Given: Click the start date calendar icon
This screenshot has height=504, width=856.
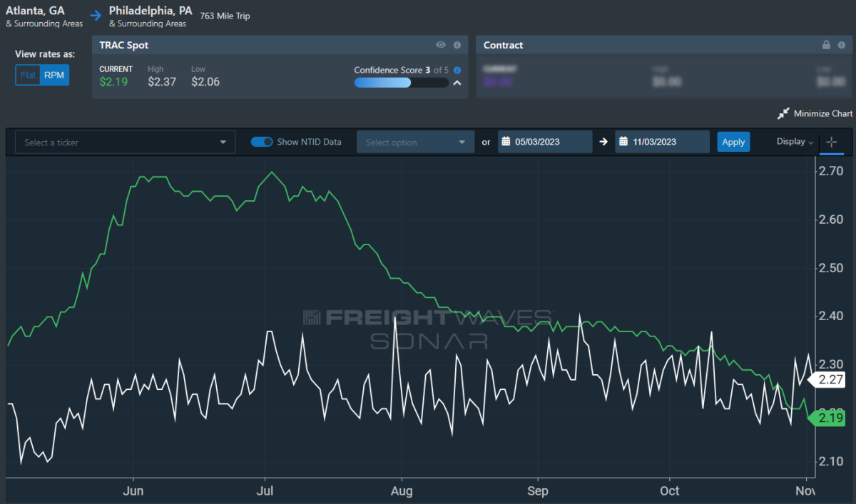Looking at the screenshot, I should pos(504,142).
